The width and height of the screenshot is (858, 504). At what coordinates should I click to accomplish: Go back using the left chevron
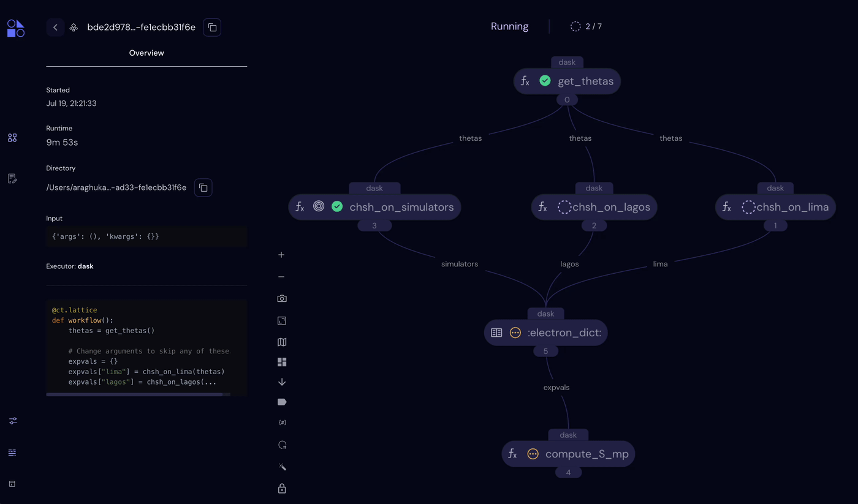[55, 28]
